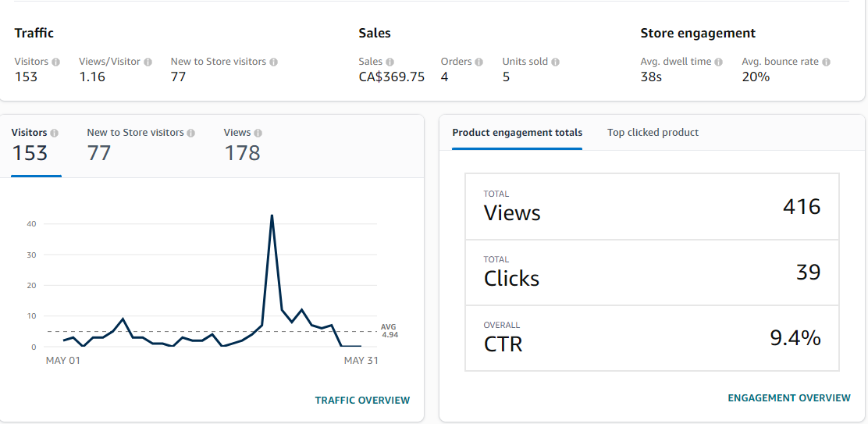This screenshot has width=868, height=424.
Task: Click info icon next to Visitors in Traffic summary
Action: [x=56, y=62]
